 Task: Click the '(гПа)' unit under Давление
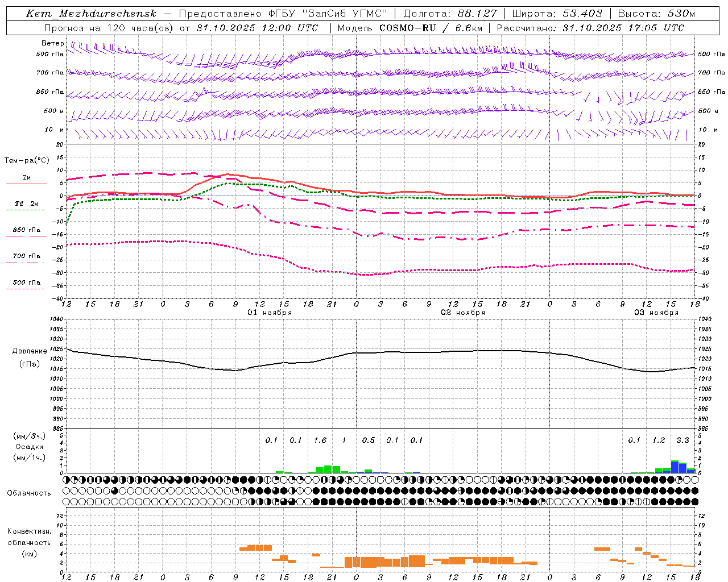click(x=30, y=364)
